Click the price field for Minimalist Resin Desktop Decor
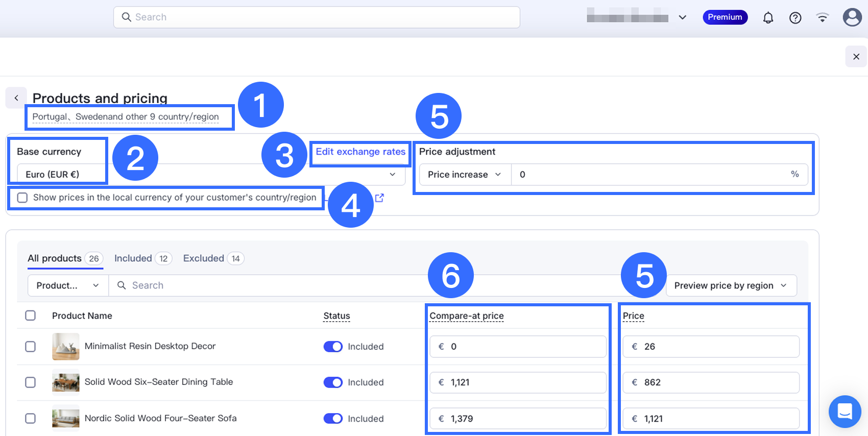This screenshot has height=436, width=868. [711, 347]
